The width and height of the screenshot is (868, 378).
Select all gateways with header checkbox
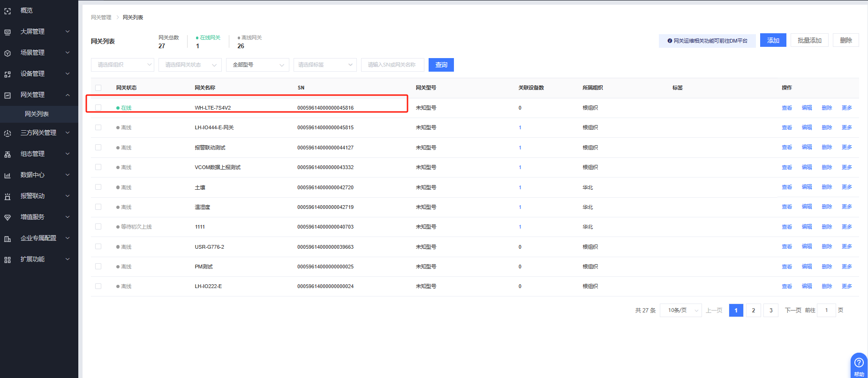tap(98, 88)
